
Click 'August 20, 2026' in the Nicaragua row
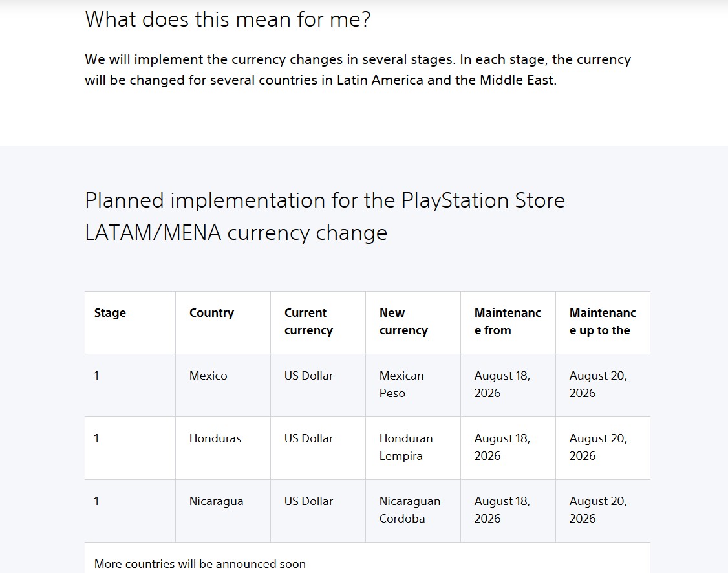coord(598,510)
